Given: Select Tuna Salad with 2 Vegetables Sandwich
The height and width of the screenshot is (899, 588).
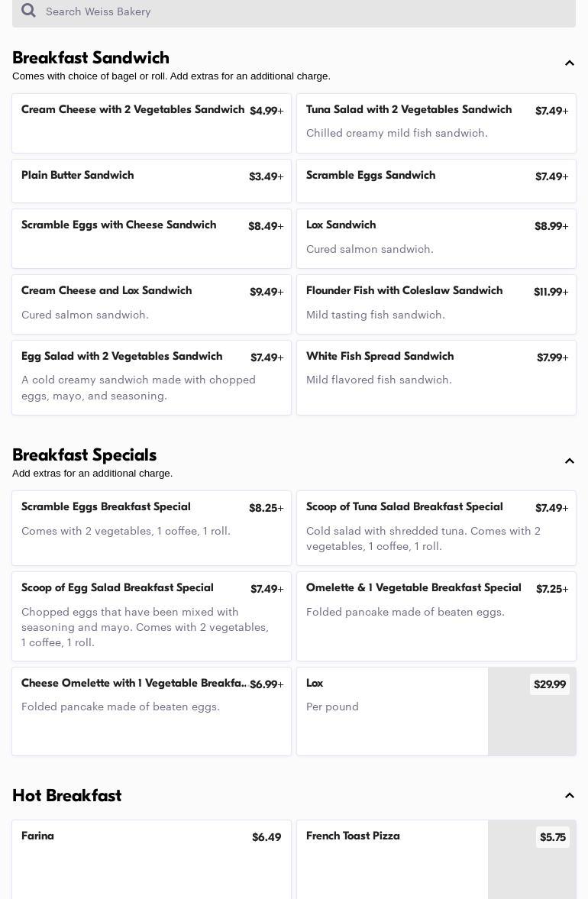Looking at the screenshot, I should [x=436, y=123].
